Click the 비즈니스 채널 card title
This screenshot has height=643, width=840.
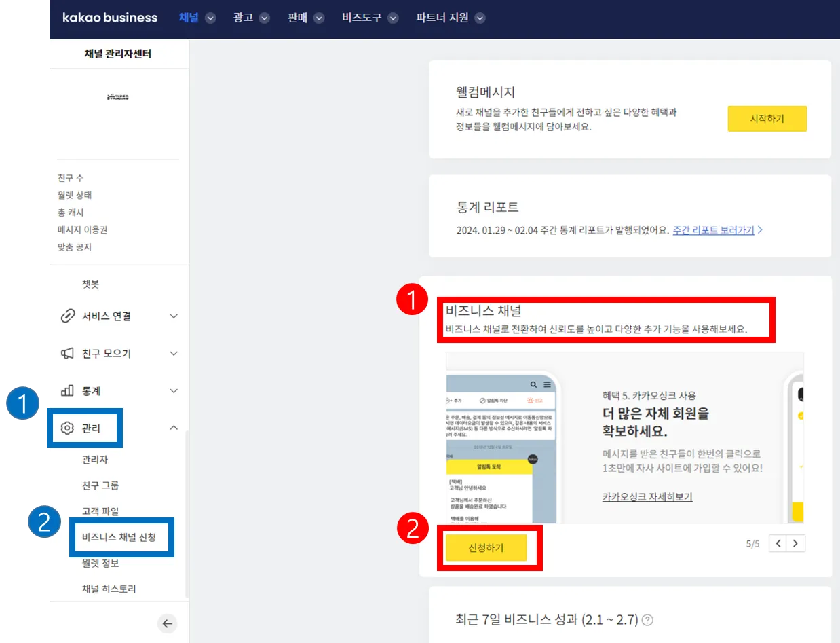[x=483, y=310]
